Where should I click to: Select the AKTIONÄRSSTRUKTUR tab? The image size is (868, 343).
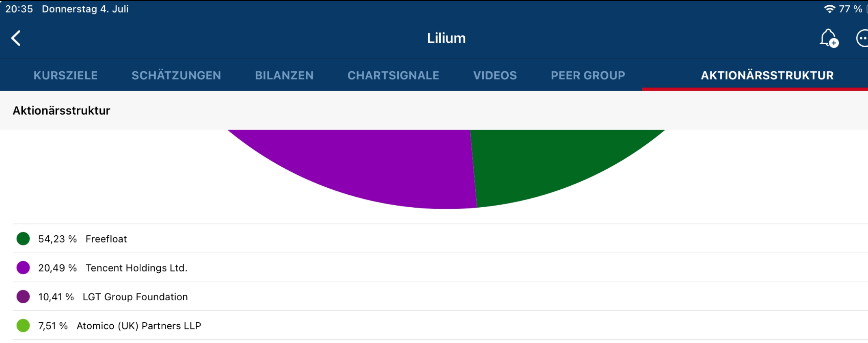[767, 75]
